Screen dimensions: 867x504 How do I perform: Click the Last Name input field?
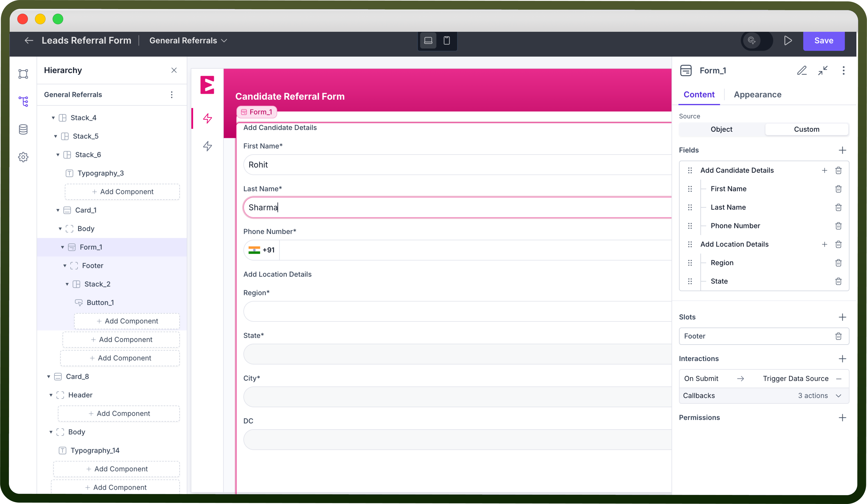click(x=458, y=207)
